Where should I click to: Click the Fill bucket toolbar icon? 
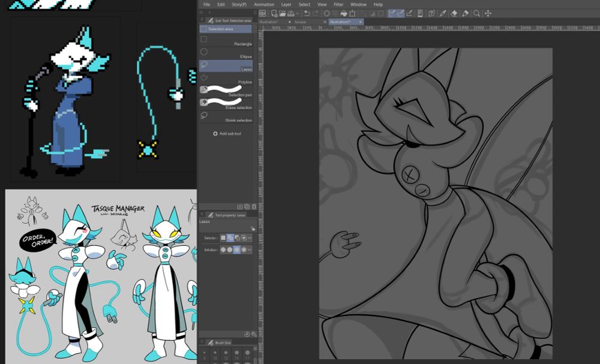(344, 13)
